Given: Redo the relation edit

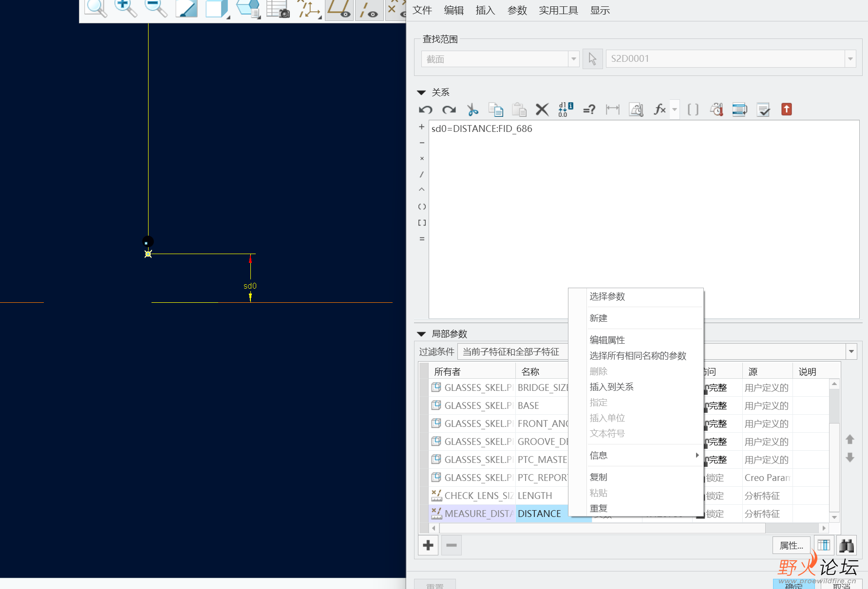Looking at the screenshot, I should tap(449, 110).
